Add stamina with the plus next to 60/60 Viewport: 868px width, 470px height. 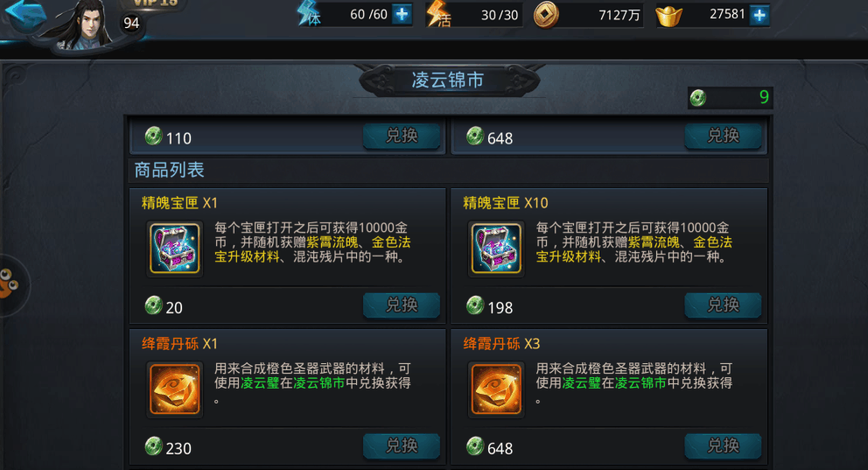point(402,14)
